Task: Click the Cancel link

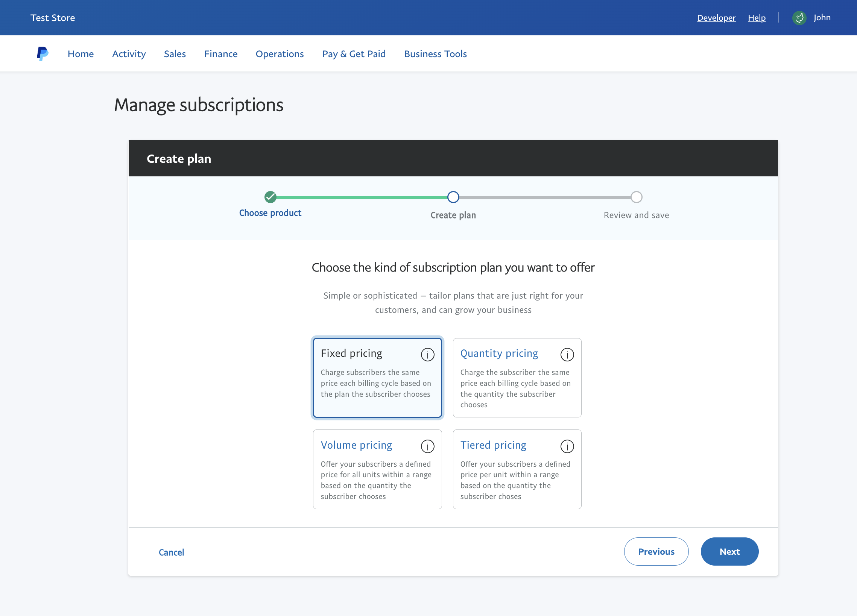Action: 171,552
